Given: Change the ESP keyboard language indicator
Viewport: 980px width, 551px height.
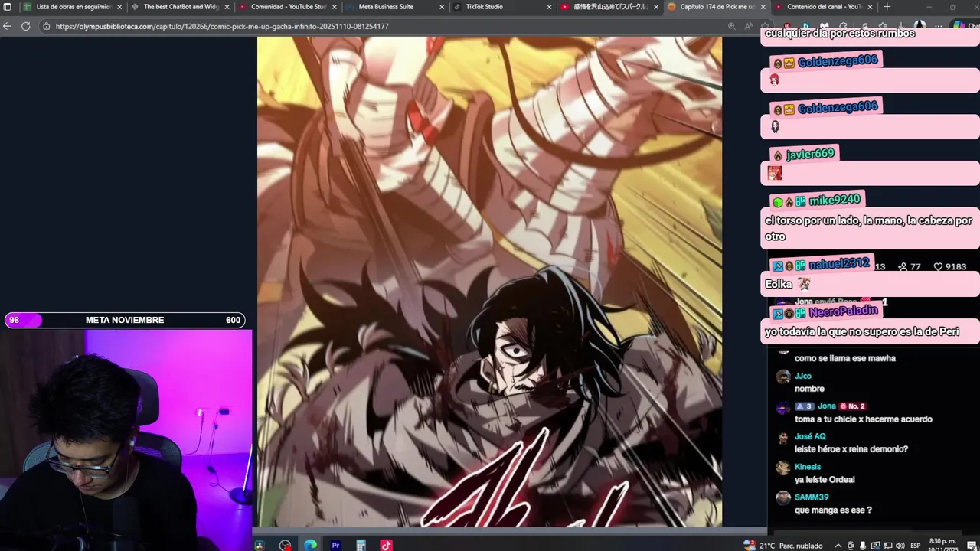Looking at the screenshot, I should point(916,546).
